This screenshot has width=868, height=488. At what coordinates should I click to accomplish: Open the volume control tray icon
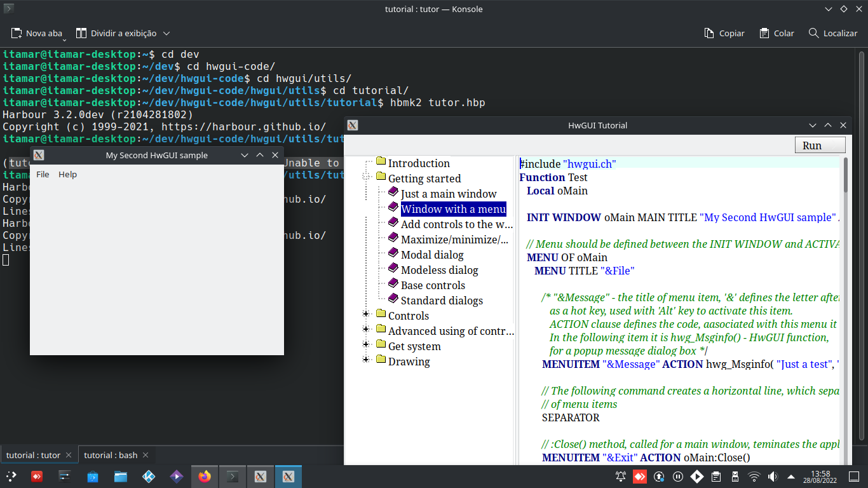[x=773, y=476]
